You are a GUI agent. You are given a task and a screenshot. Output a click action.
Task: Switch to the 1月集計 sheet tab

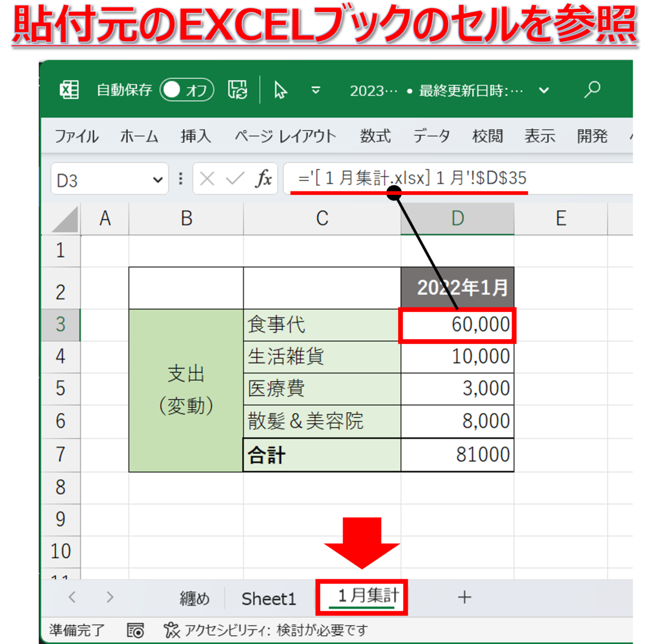coord(362,597)
